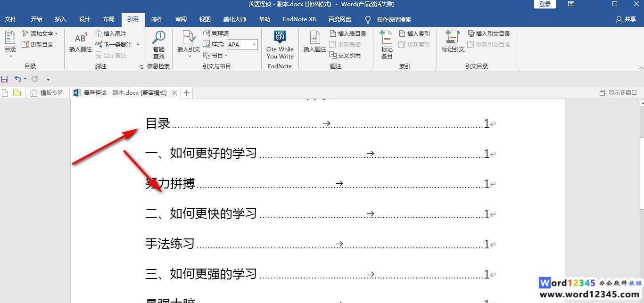
Task: Switch to the 美化大师 tab
Action: tap(234, 19)
